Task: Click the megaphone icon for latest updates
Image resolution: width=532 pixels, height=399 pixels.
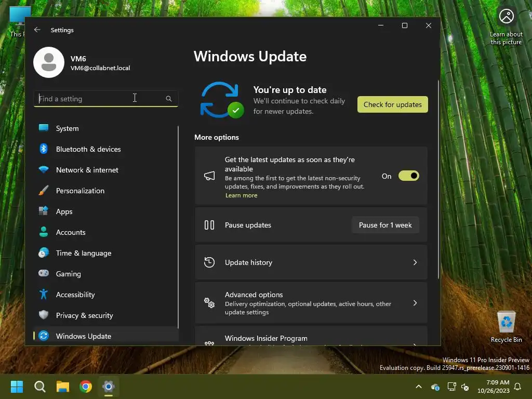Action: pyautogui.click(x=209, y=176)
